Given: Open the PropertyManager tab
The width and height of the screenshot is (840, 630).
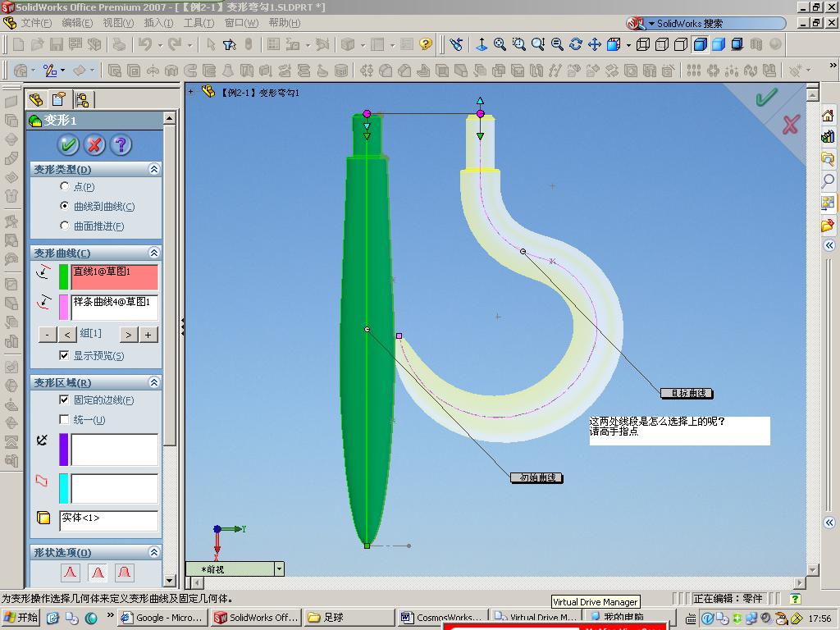Looking at the screenshot, I should pos(58,99).
